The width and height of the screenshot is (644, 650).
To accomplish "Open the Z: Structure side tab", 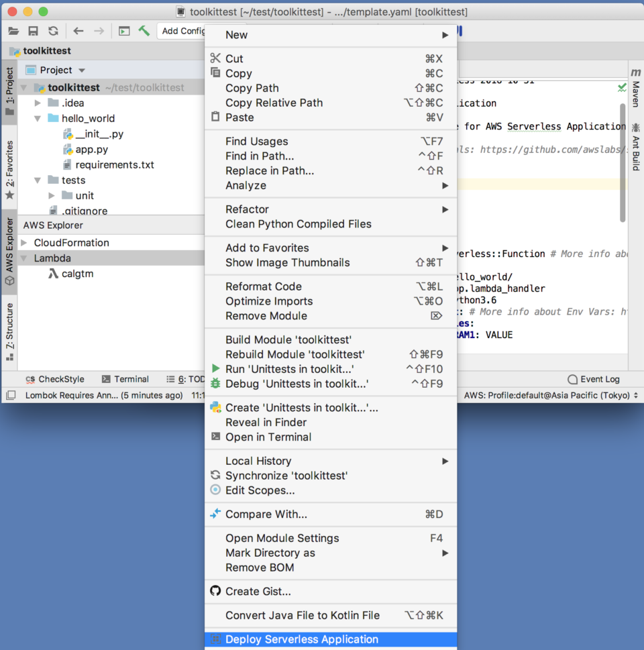I will [x=9, y=332].
